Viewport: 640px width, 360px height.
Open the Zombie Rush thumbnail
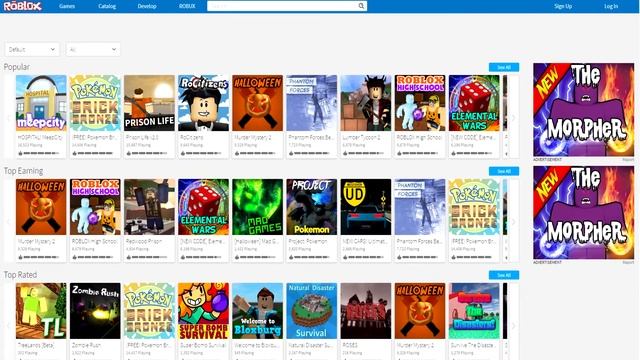point(95,311)
